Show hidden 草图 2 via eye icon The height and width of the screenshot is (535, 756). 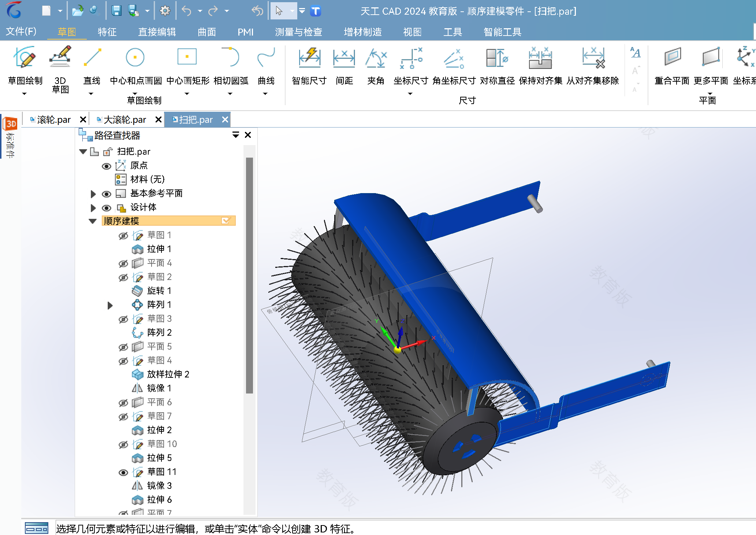pyautogui.click(x=123, y=277)
